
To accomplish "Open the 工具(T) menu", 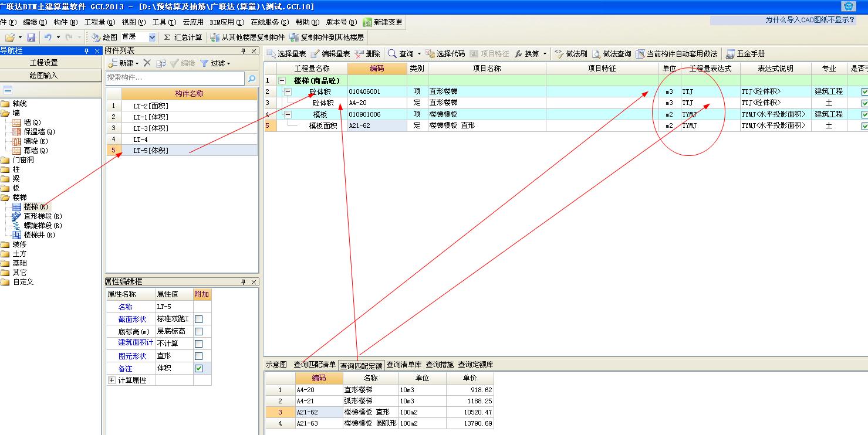I will (164, 22).
